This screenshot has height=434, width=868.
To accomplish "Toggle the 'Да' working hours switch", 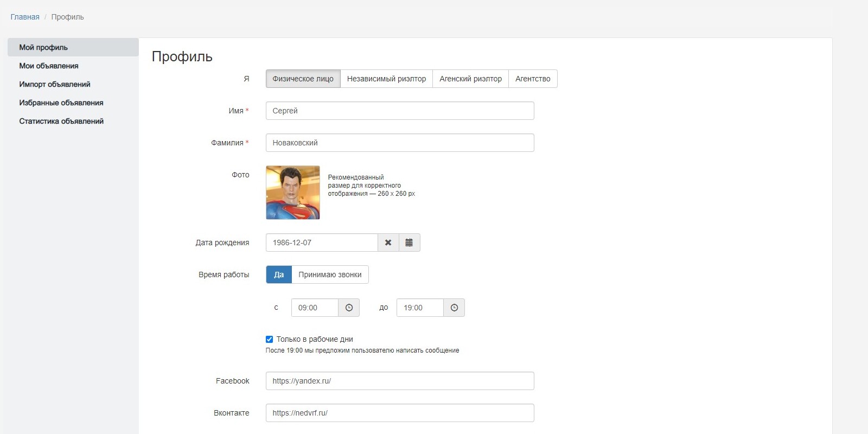I will (x=279, y=275).
